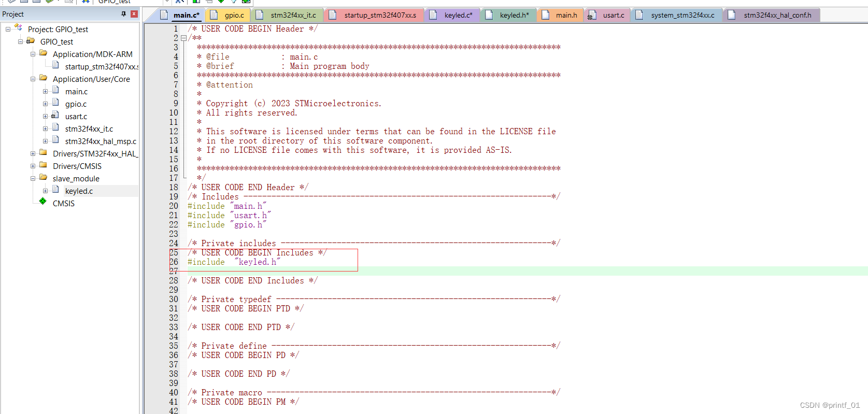Click the file icon on the main.h tab
Image resolution: width=868 pixels, height=414 pixels.
[545, 15]
